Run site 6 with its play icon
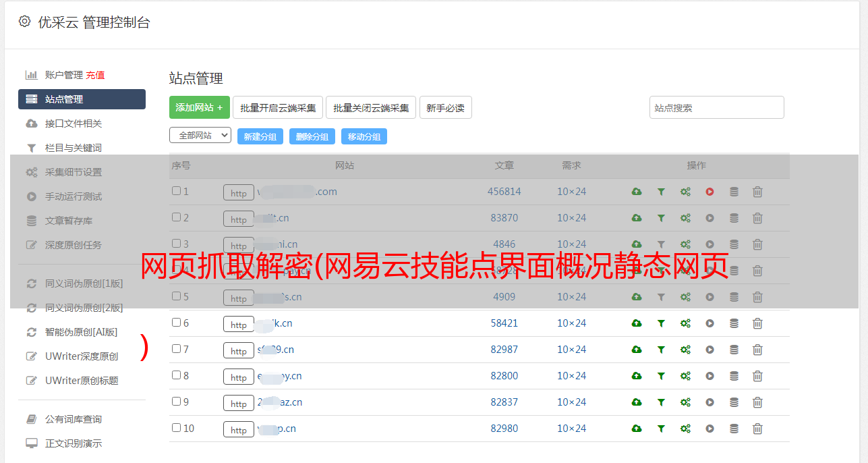The width and height of the screenshot is (868, 463). [710, 323]
